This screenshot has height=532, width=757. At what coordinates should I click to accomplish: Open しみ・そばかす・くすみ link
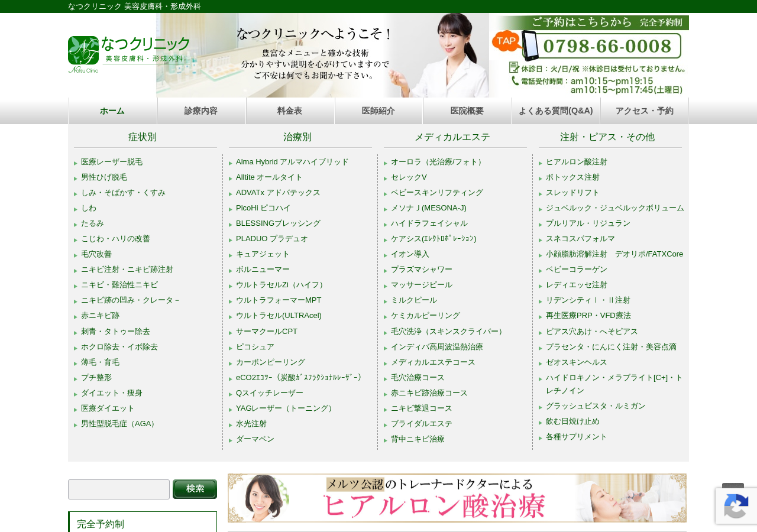click(x=123, y=193)
